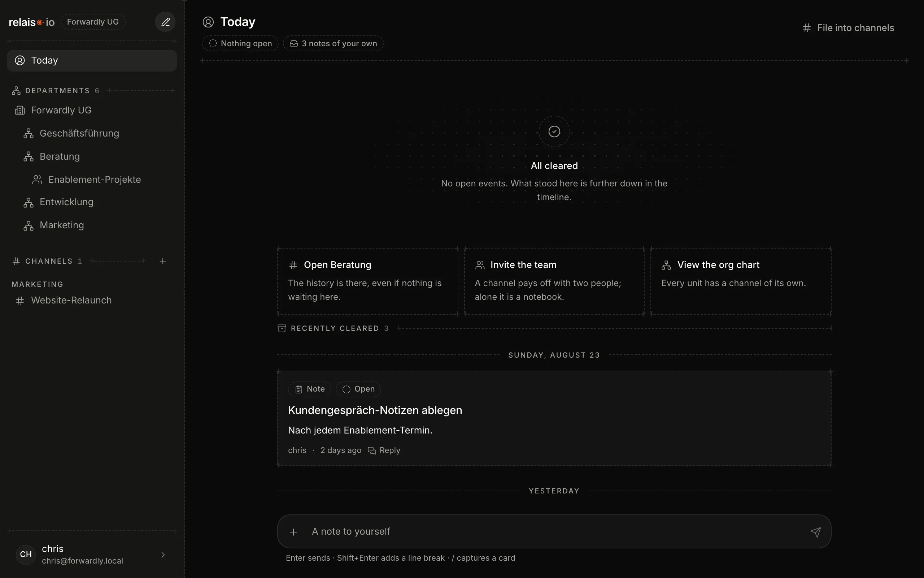This screenshot has width=924, height=578.
Task: Select Today in the sidebar
Action: point(92,60)
